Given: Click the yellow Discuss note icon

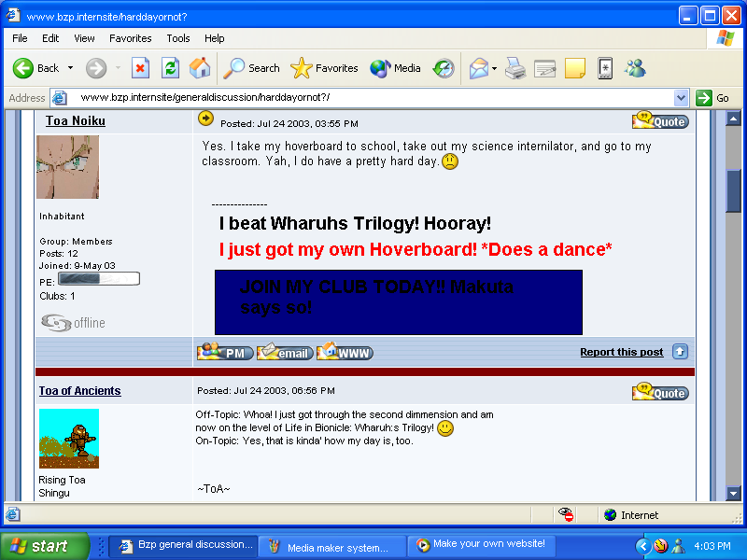Looking at the screenshot, I should [x=575, y=68].
